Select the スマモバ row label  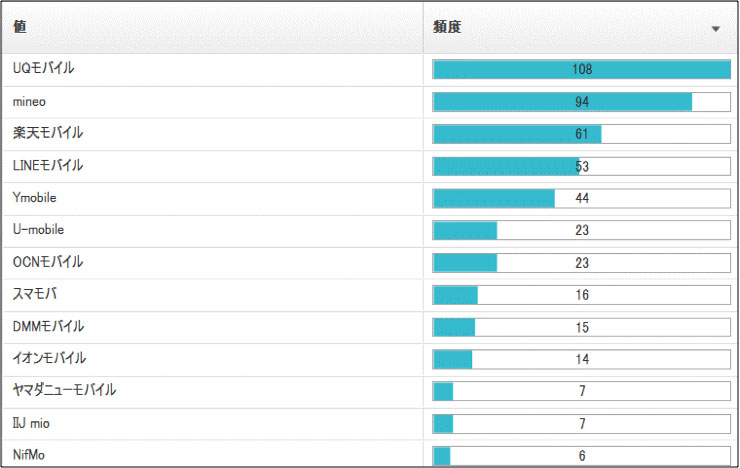pos(35,294)
